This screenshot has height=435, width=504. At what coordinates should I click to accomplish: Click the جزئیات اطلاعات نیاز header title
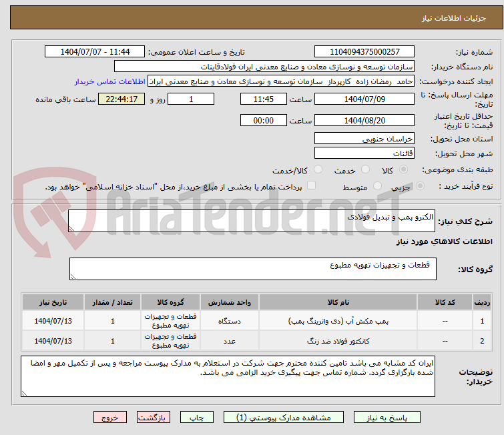coord(453,18)
